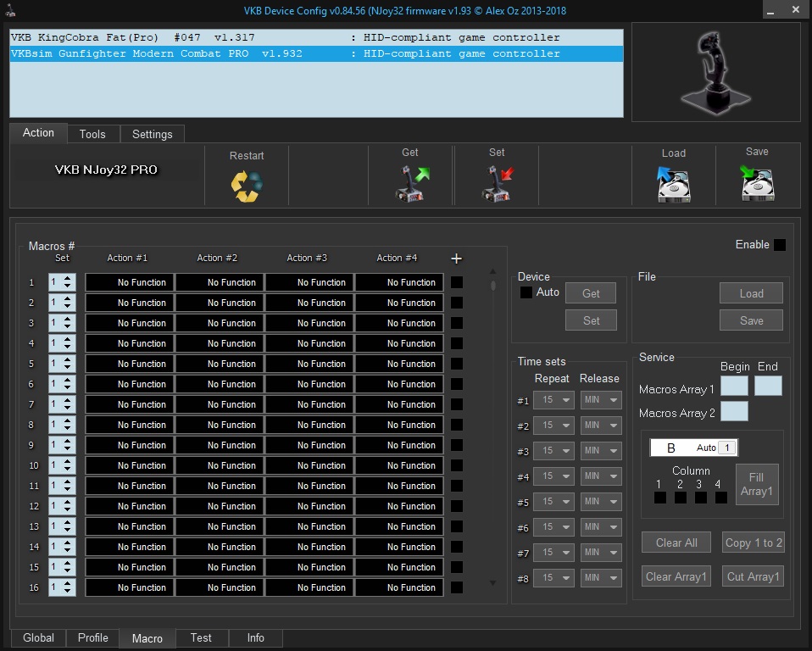The width and height of the screenshot is (812, 651).
Task: Open the Profile tab at bottom
Action: [x=93, y=638]
